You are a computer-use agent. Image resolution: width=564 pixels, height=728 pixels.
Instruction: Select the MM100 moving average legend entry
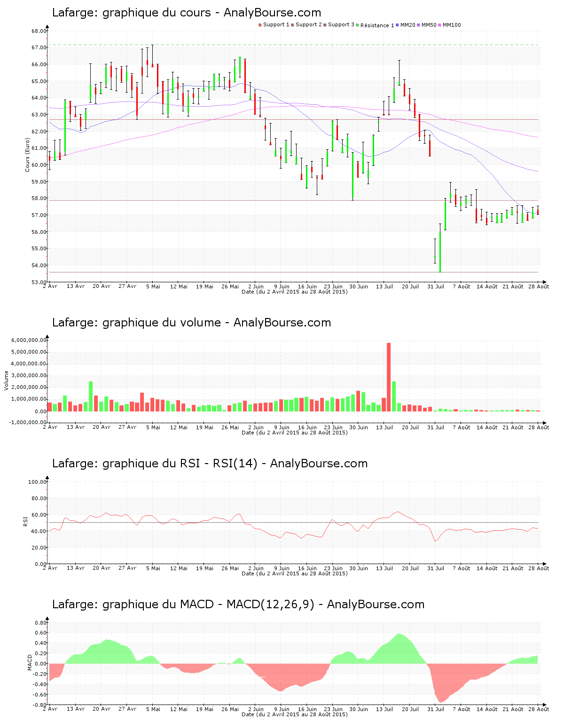[x=449, y=25]
